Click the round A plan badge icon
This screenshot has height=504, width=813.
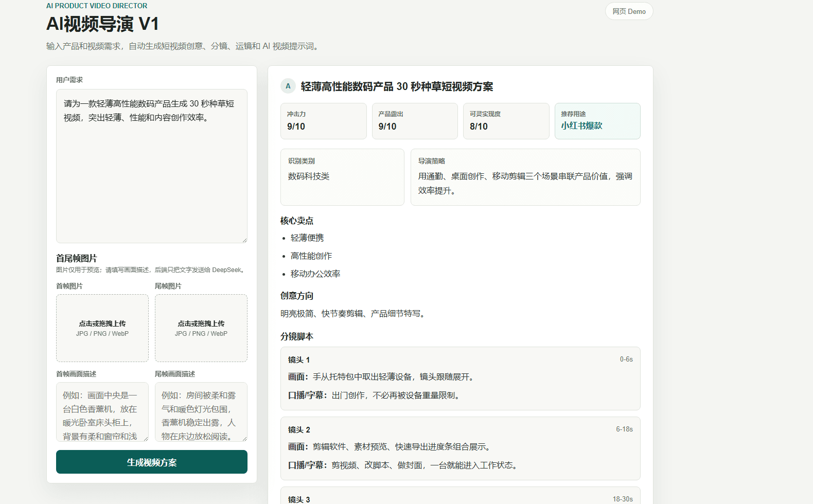click(x=288, y=86)
